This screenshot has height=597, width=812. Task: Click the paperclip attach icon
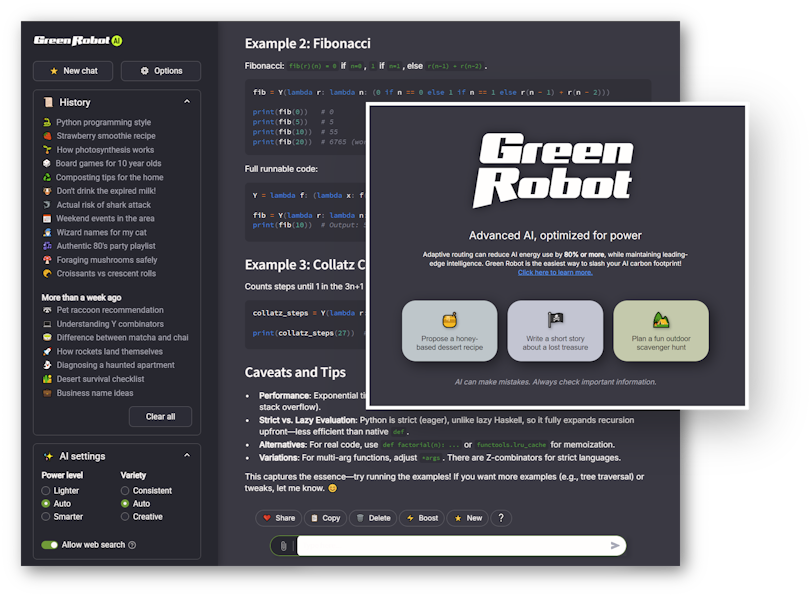coord(284,546)
